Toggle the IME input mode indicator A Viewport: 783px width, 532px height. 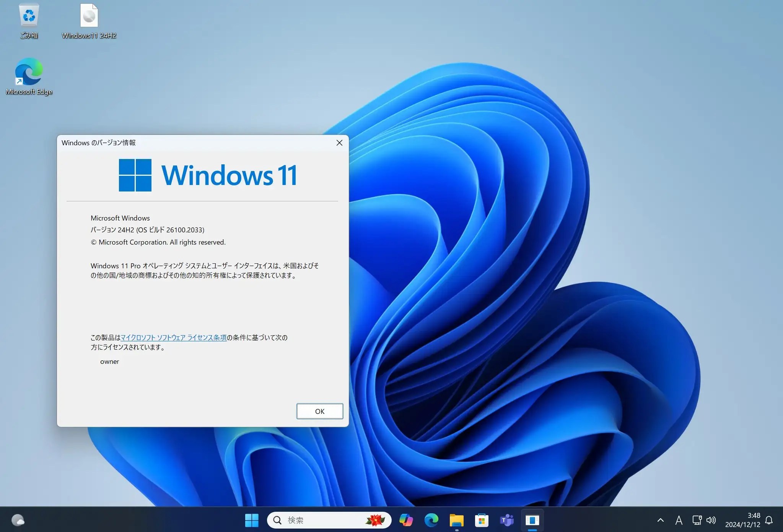(x=679, y=520)
